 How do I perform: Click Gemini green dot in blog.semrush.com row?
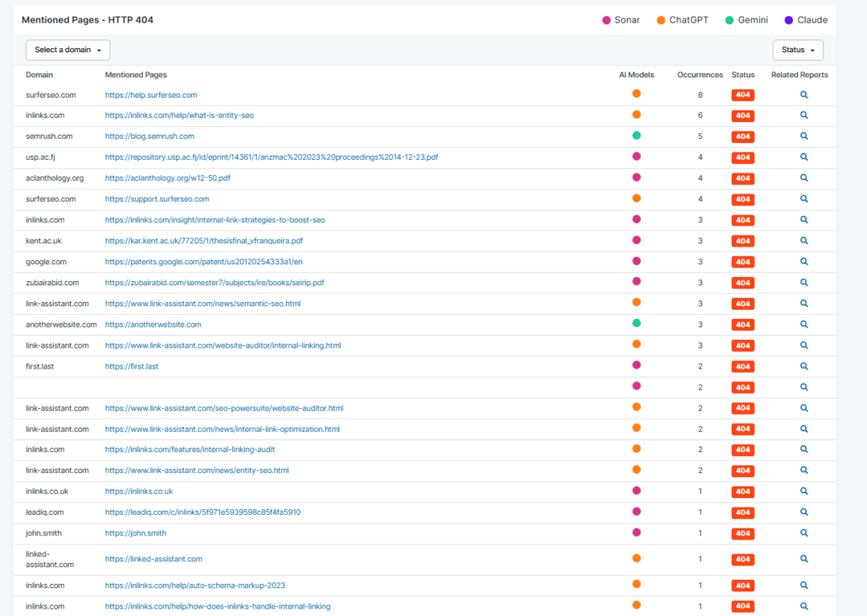tap(636, 135)
